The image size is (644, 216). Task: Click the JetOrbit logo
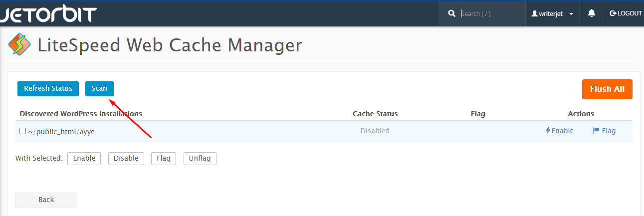(x=48, y=13)
